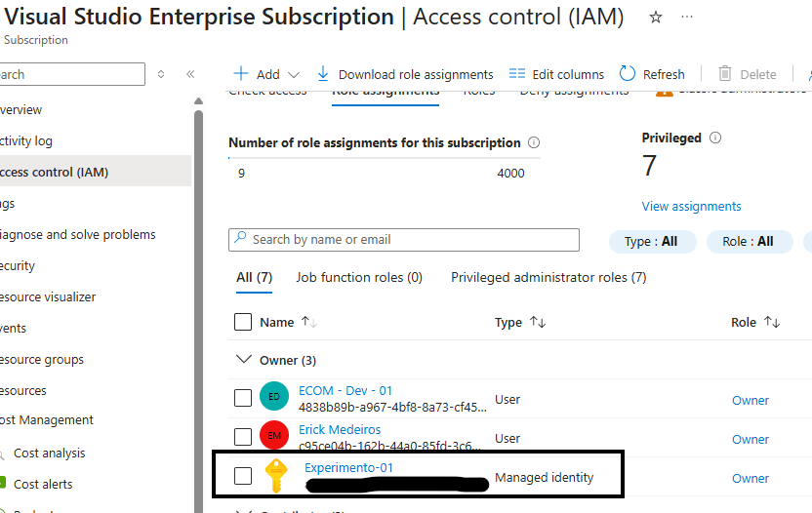Open the Experimento-01 identity link

(x=348, y=468)
